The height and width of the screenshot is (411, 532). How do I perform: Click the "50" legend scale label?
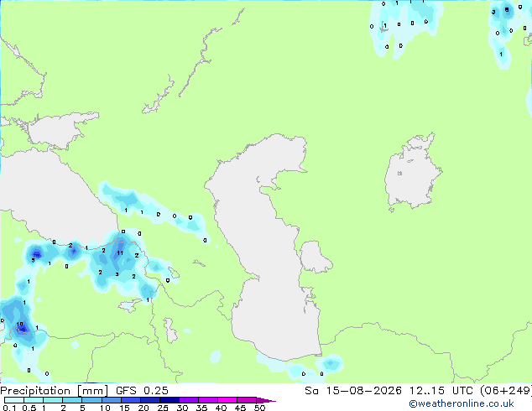click(260, 408)
